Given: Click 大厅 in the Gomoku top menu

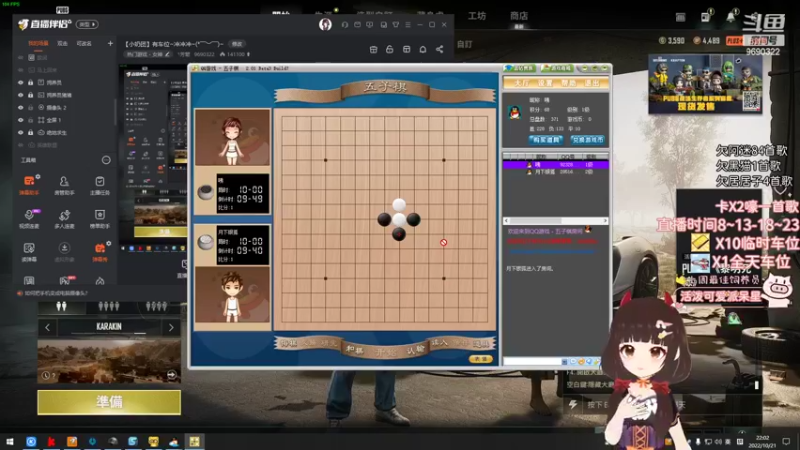Looking at the screenshot, I should tap(521, 83).
